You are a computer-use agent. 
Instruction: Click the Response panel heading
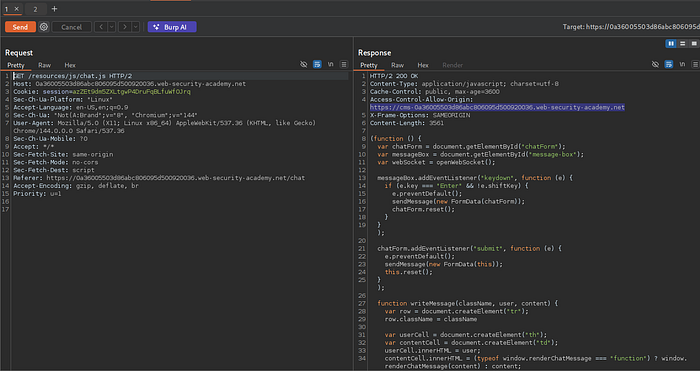(374, 53)
